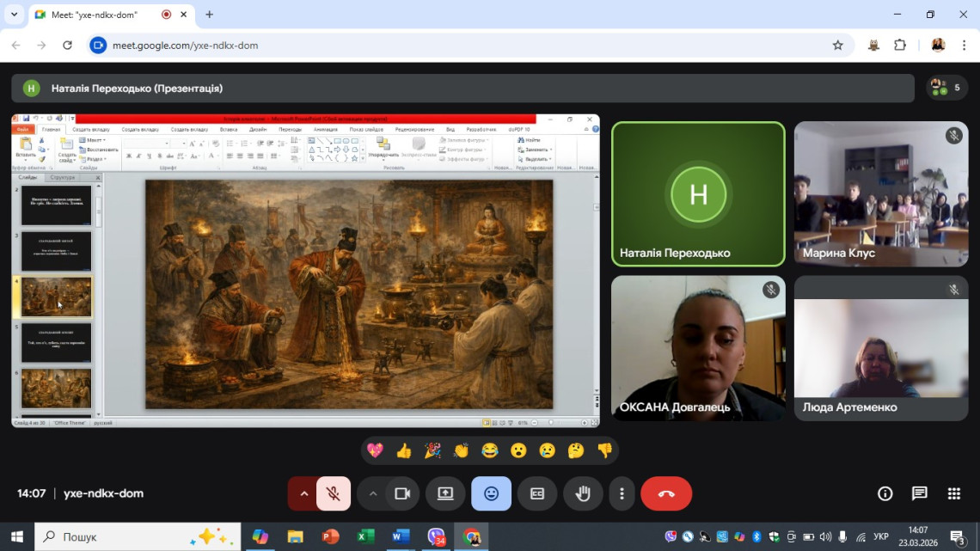
Task: Send the clapping hands reaction
Action: pos(462,450)
